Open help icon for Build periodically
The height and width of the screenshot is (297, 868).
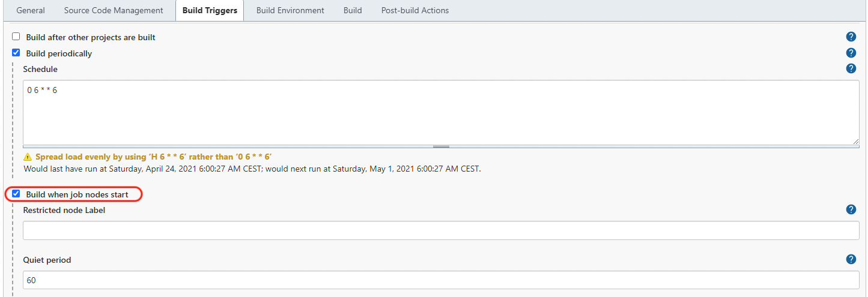(851, 53)
